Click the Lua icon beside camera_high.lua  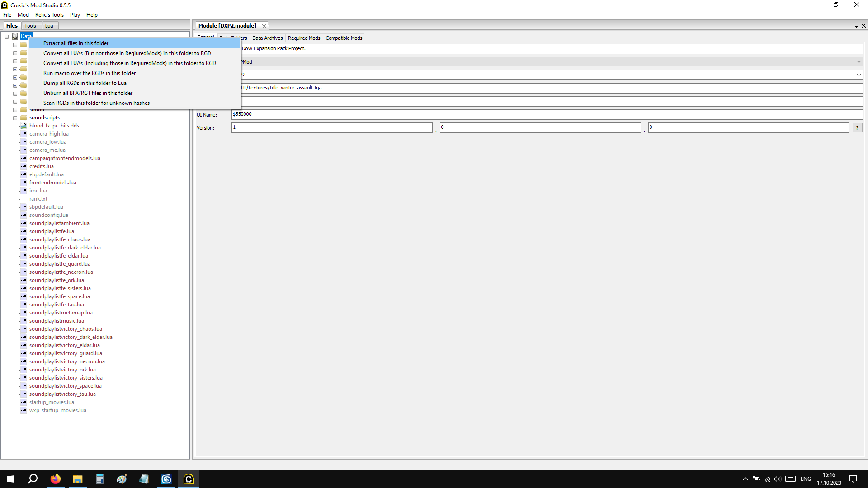[x=23, y=134]
